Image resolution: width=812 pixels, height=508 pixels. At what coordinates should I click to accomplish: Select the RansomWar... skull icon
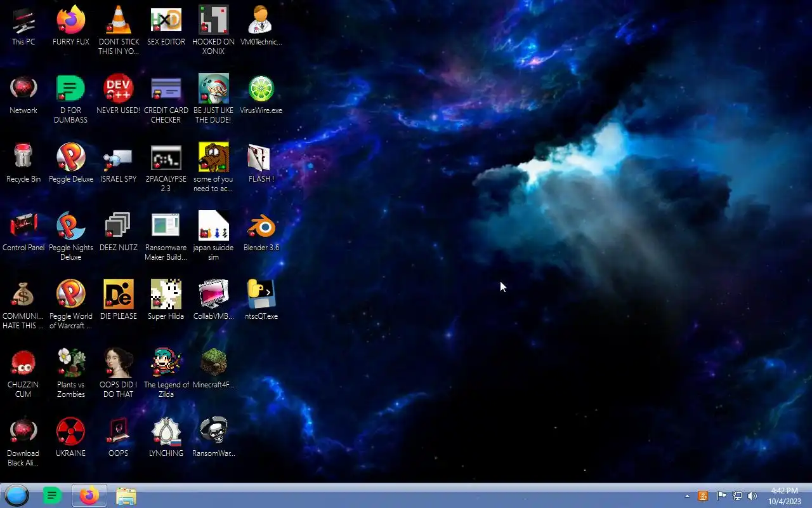tap(213, 438)
